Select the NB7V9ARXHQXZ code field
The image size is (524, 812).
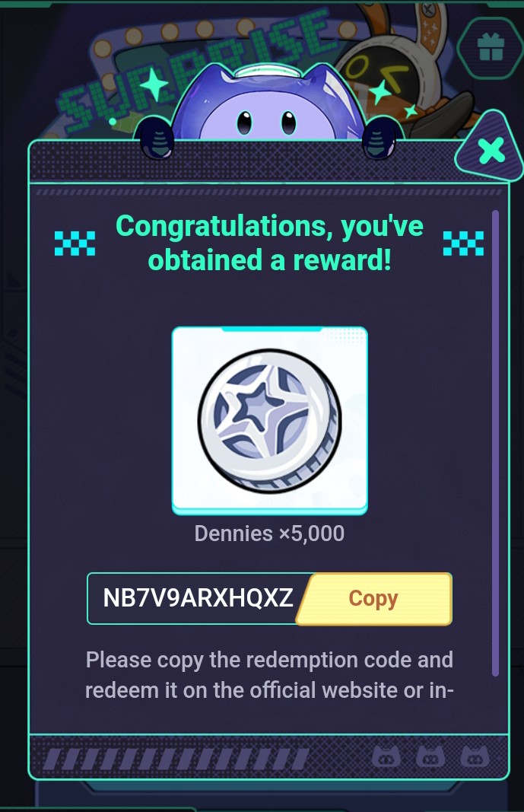198,598
